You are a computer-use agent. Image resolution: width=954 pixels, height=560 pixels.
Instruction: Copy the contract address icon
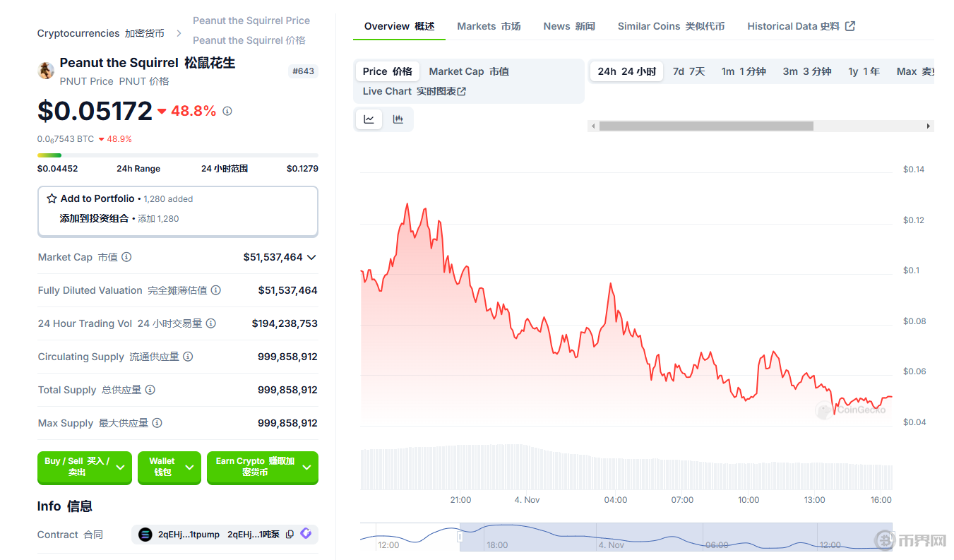pos(290,535)
